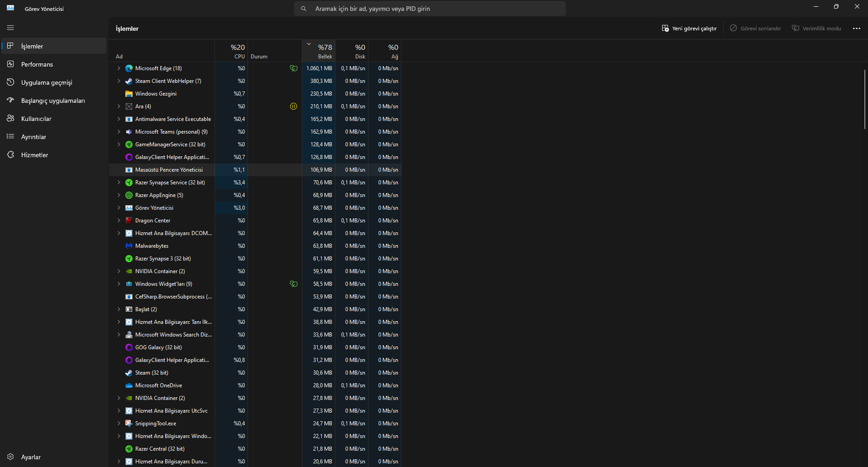This screenshot has height=467, width=868.
Task: Select the CefSharp.BrowserSubprocess row name
Action: coord(173,297)
